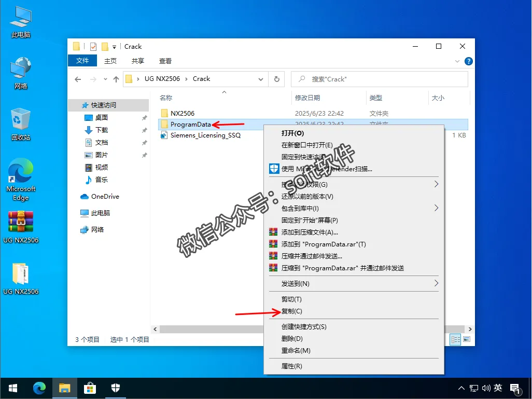The width and height of the screenshot is (532, 399).
Task: Select 快速访问 in the navigation pane
Action: [109, 105]
